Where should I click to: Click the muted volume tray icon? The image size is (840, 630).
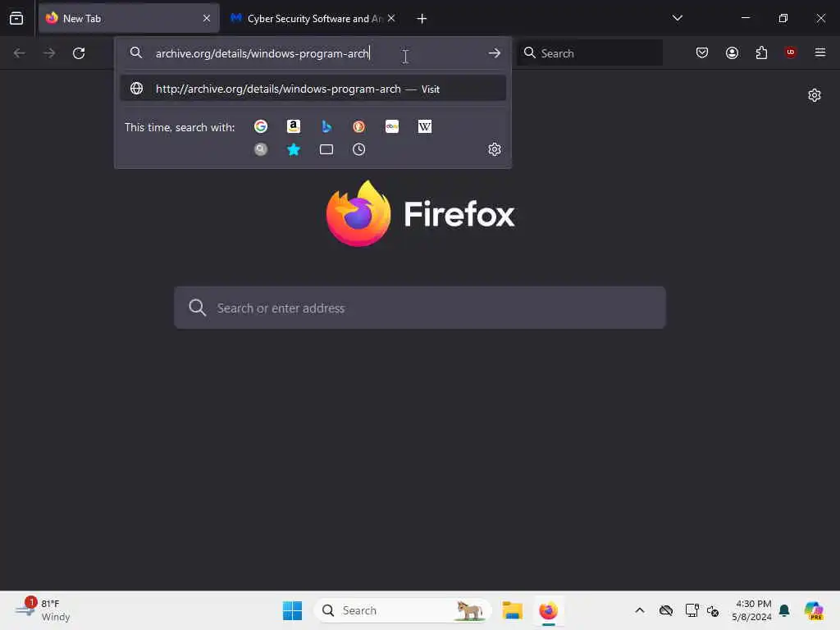[x=713, y=610]
